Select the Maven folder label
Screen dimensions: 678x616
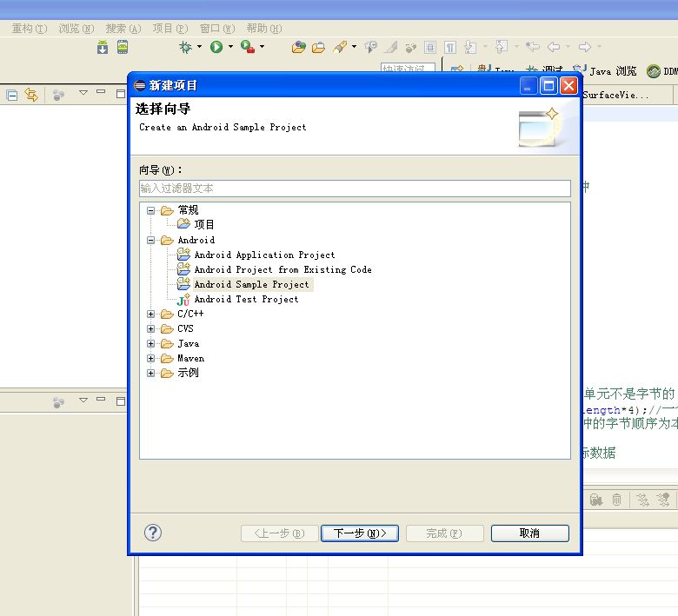pyautogui.click(x=190, y=358)
